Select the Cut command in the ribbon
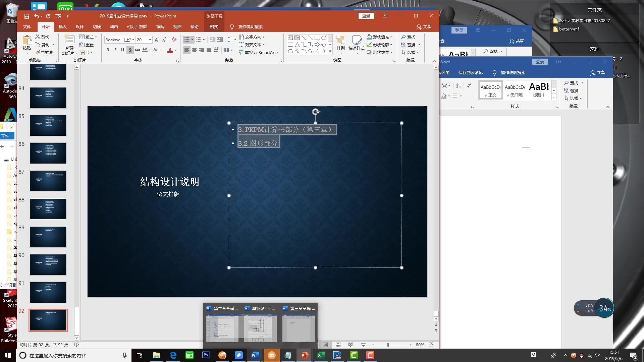The width and height of the screenshot is (644, 362). click(43, 37)
